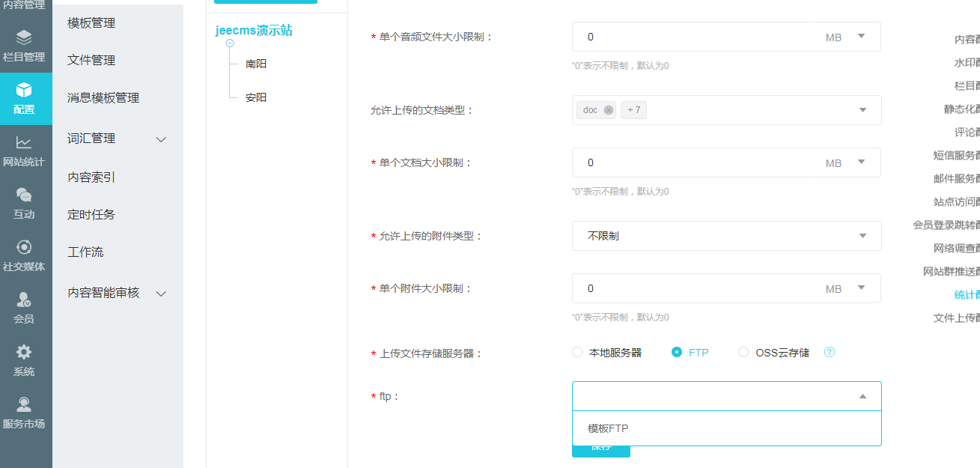Open the 互动 chat bubbles icon
Image resolution: width=980 pixels, height=468 pixels.
tap(24, 195)
